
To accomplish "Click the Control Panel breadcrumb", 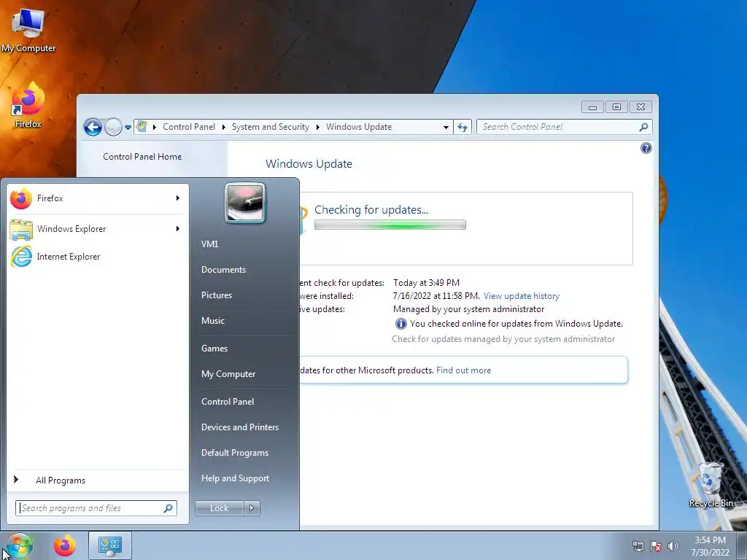I will pos(189,127).
